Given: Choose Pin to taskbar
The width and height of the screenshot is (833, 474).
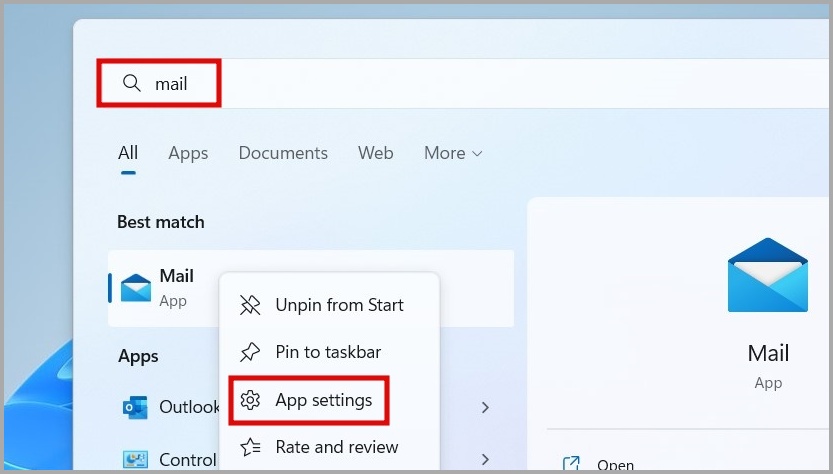Looking at the screenshot, I should click(x=329, y=352).
